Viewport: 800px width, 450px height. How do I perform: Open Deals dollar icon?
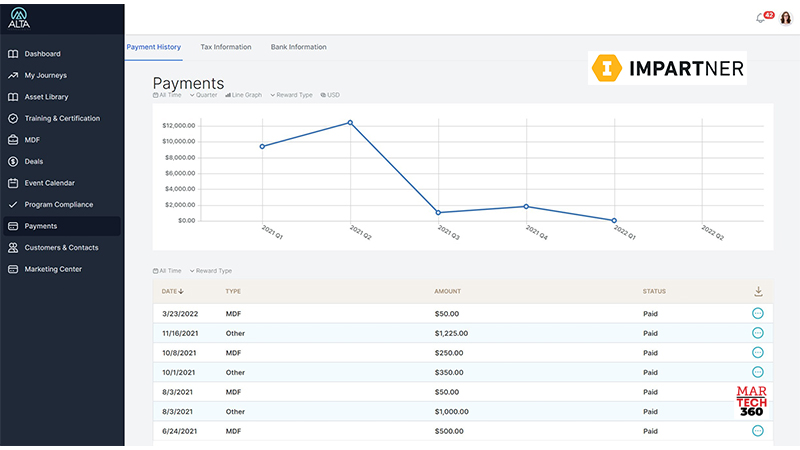(x=13, y=161)
